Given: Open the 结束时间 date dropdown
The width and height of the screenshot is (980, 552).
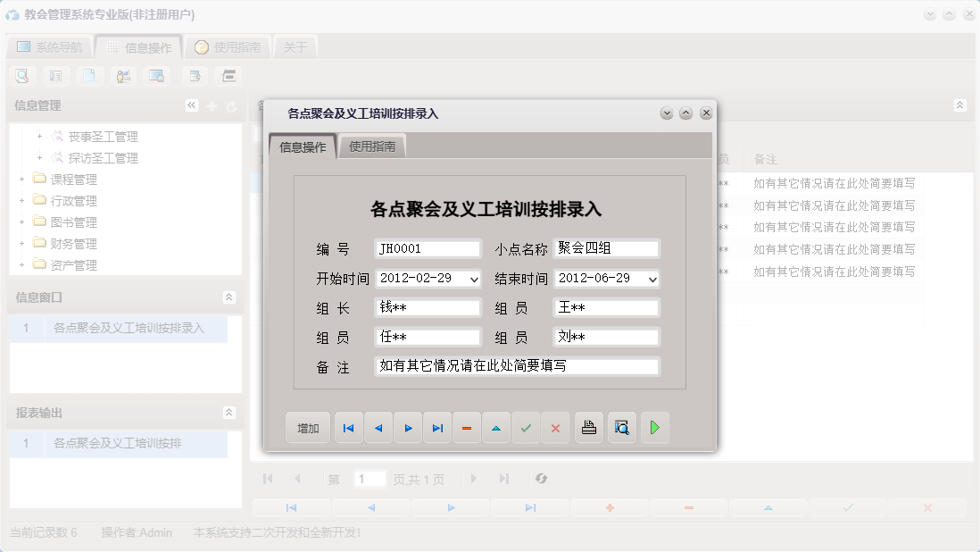Looking at the screenshot, I should [x=651, y=278].
